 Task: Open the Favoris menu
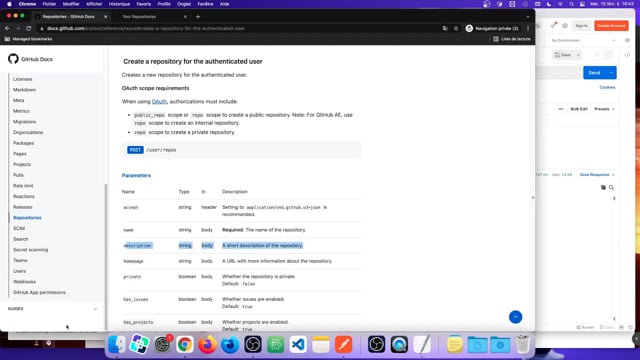coord(143,4)
